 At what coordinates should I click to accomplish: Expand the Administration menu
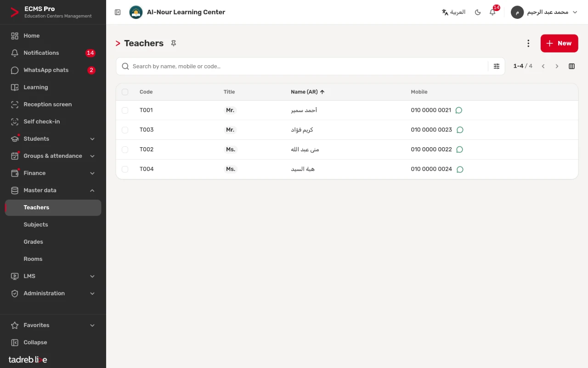pos(53,293)
